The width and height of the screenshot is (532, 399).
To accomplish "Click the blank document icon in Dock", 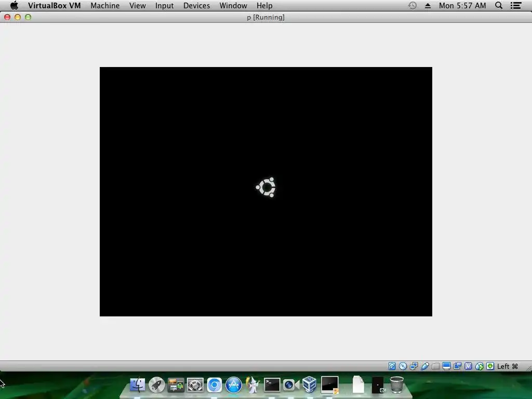I will tap(358, 385).
